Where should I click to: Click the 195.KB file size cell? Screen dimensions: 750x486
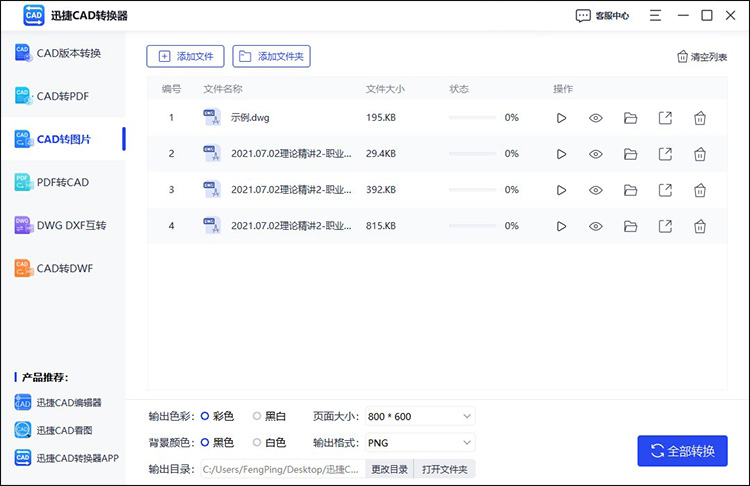[x=381, y=117]
